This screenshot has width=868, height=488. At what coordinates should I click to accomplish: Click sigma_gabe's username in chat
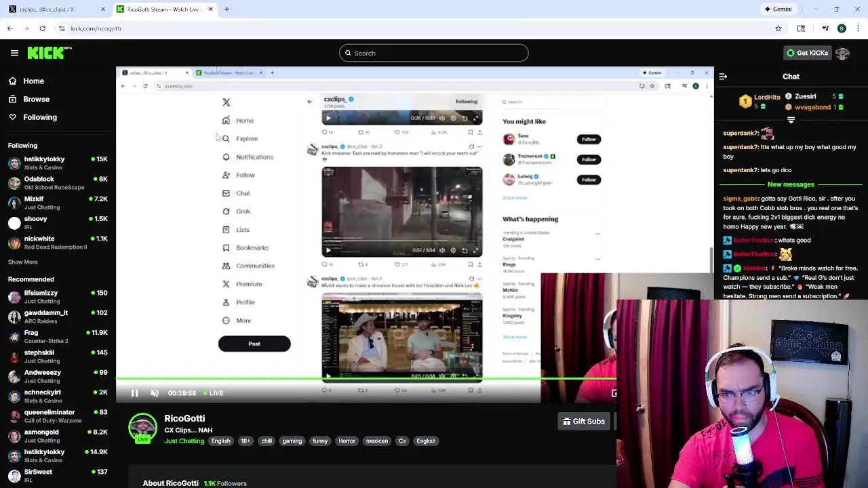(741, 199)
